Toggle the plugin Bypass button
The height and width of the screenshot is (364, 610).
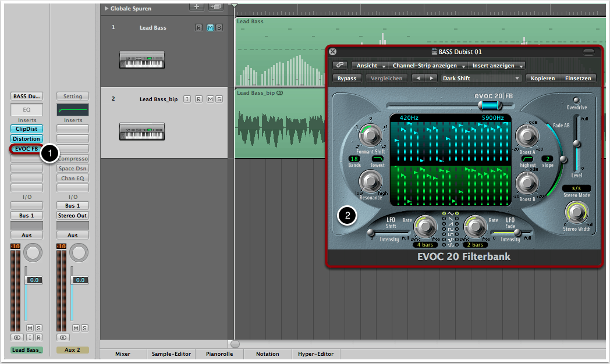347,78
